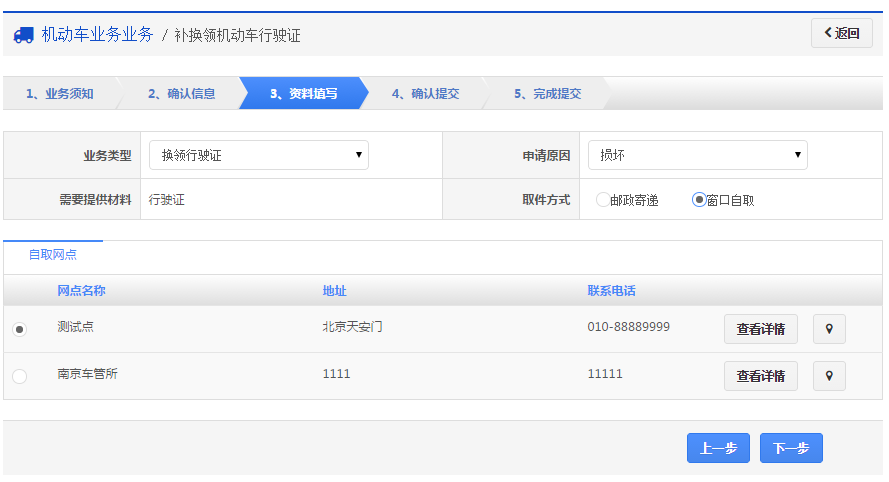
Task: Click the truck icon beside 机动车业务业务
Action: point(23,35)
